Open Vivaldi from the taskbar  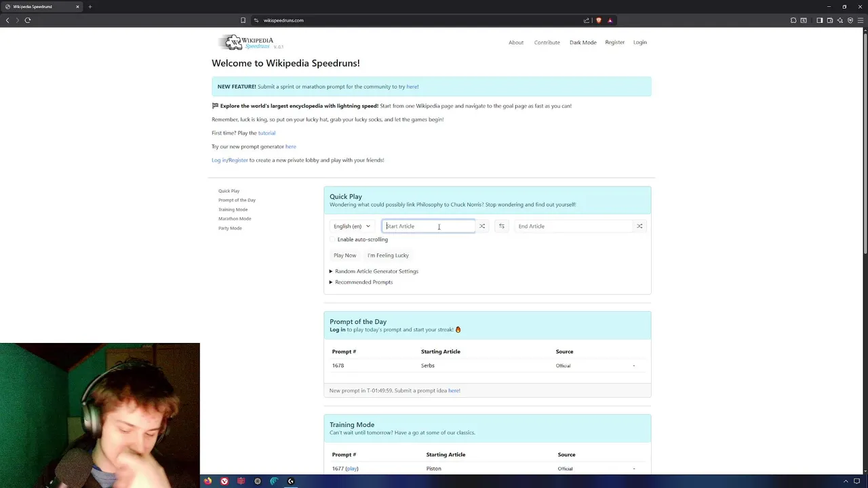pyautogui.click(x=224, y=481)
